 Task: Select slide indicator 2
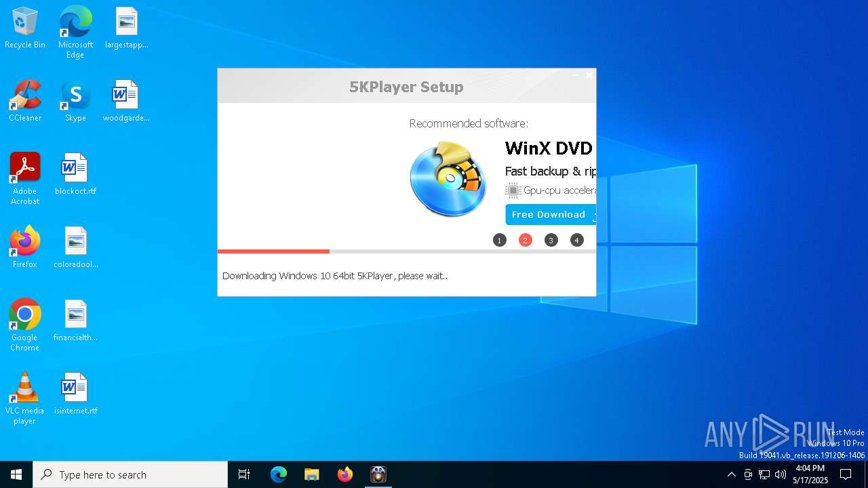click(x=526, y=240)
